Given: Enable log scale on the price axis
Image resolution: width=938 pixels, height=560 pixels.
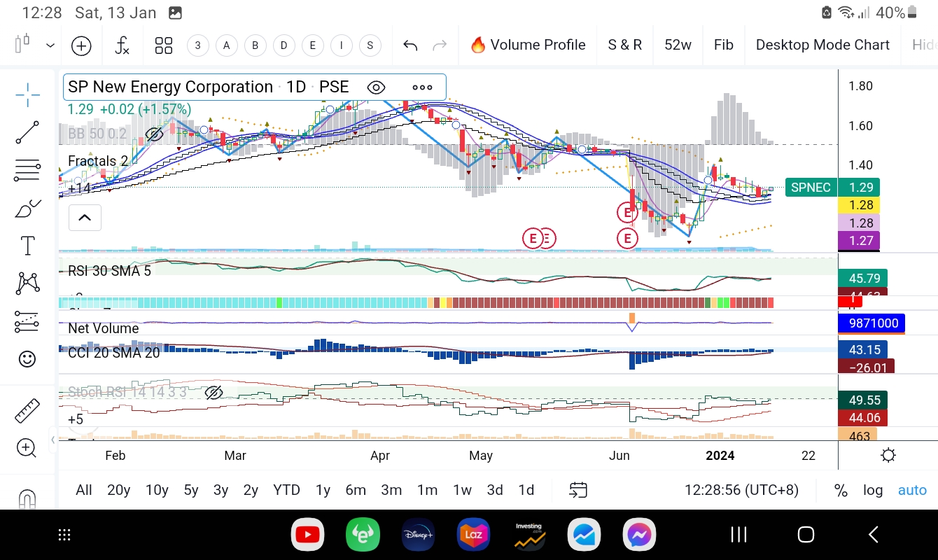Looking at the screenshot, I should click(873, 490).
